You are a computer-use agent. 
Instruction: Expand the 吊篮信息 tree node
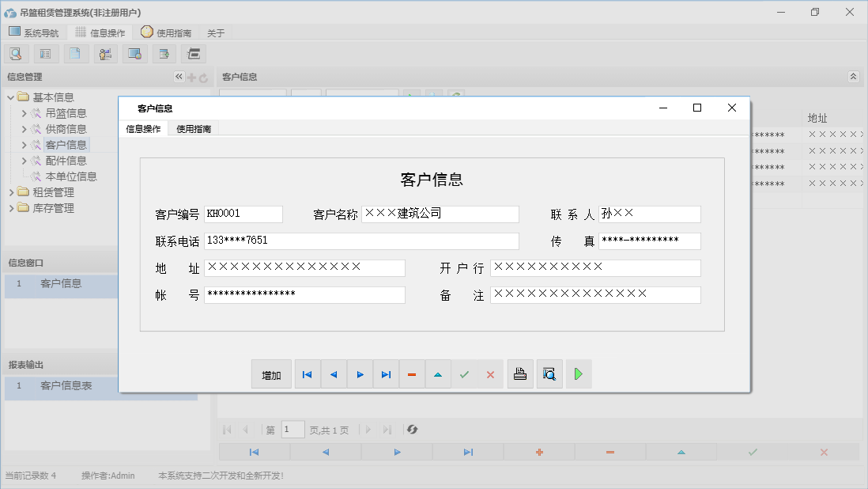24,113
